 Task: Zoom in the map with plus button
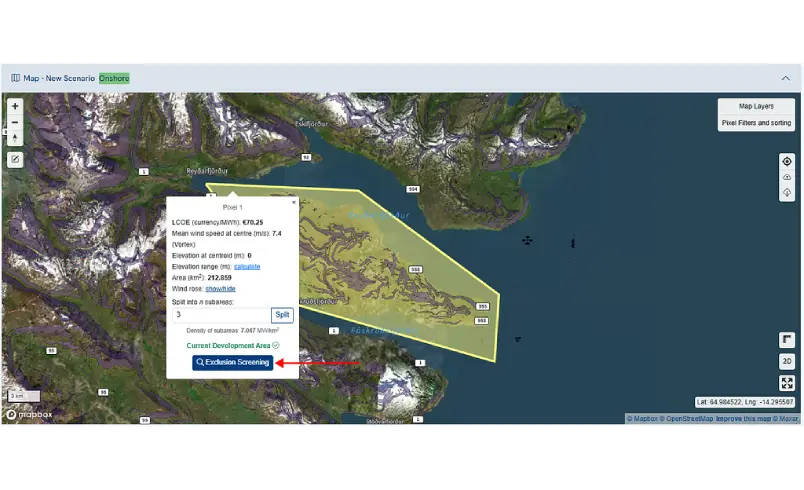point(15,106)
